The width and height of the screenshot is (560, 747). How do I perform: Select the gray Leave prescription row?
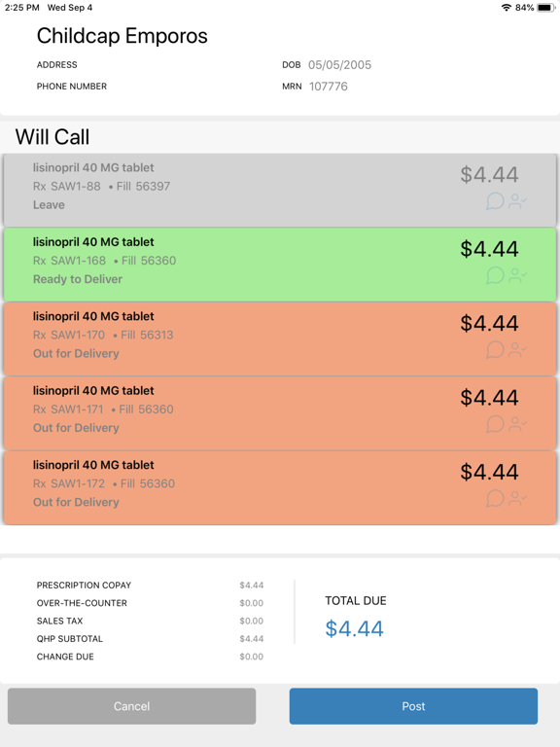point(280,190)
